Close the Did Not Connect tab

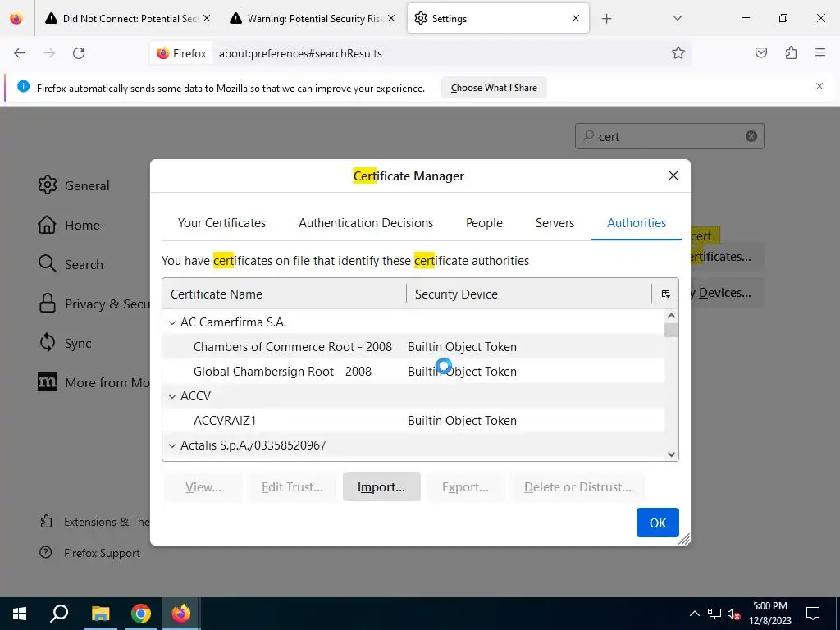click(207, 18)
